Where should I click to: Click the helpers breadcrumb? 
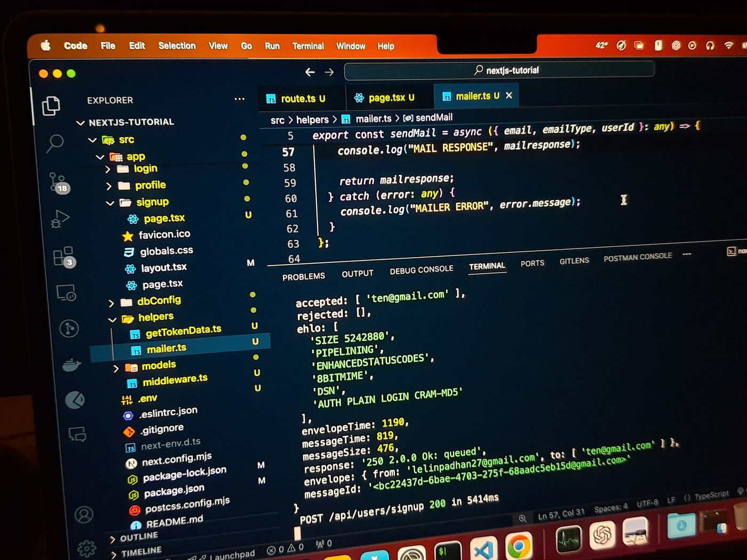pyautogui.click(x=313, y=119)
